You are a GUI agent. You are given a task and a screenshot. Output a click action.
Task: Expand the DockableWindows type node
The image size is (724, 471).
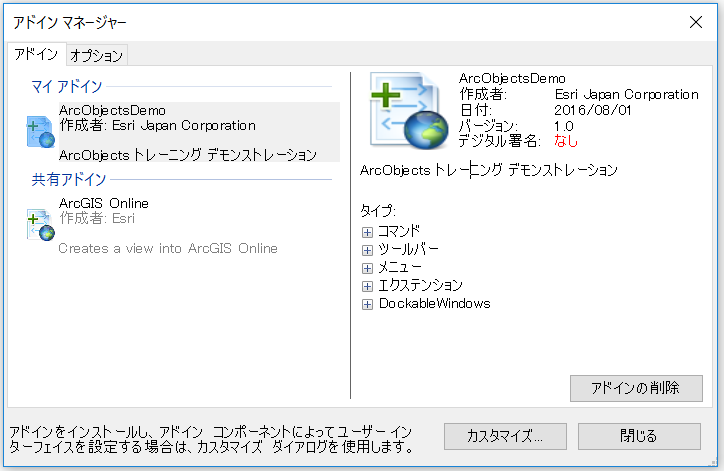367,304
